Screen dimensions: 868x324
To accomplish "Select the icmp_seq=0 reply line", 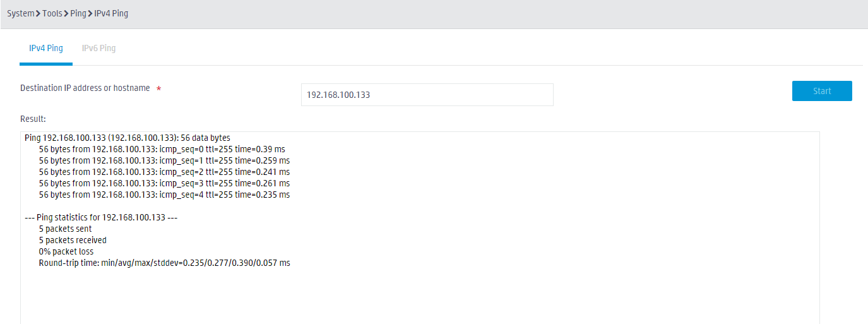I will tap(162, 149).
